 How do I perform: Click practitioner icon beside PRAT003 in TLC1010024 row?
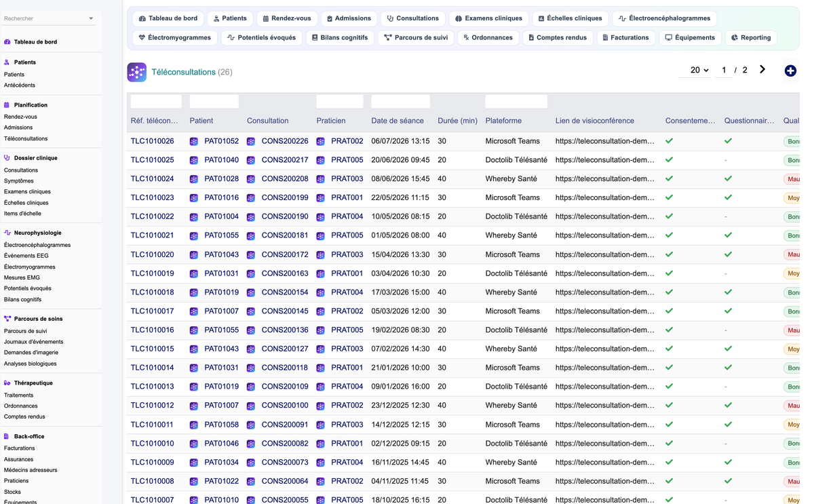click(x=321, y=179)
